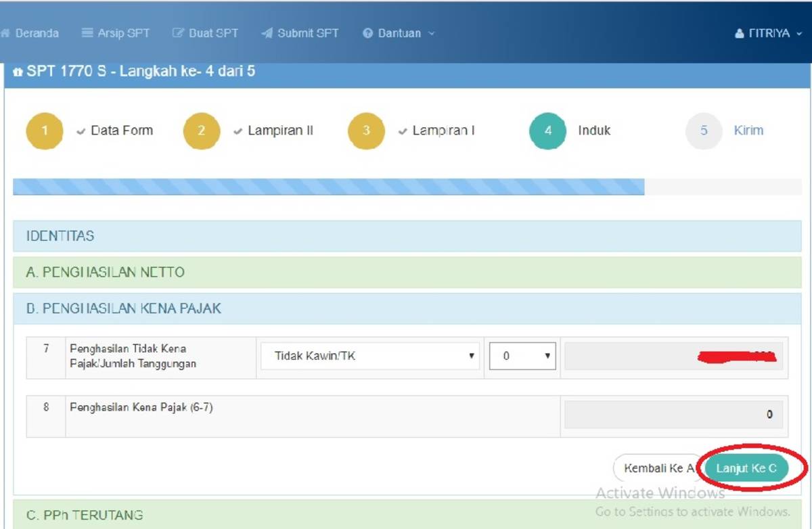Open Arsip SPT menu
The image size is (812, 529).
pos(115,33)
